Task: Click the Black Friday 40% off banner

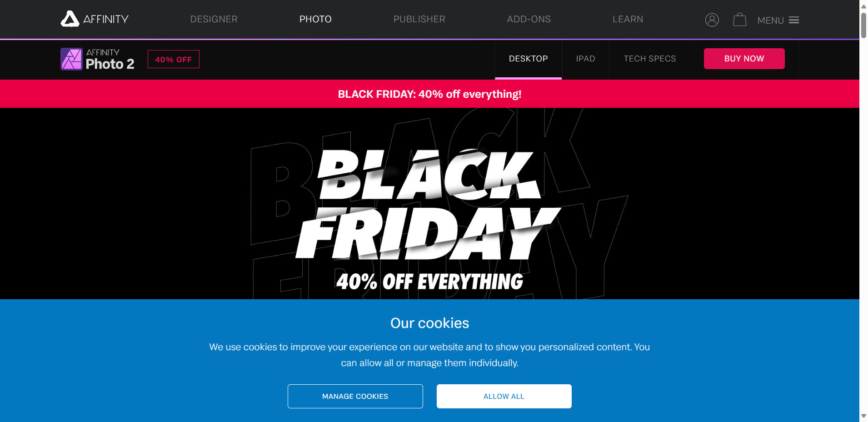Action: (x=429, y=94)
